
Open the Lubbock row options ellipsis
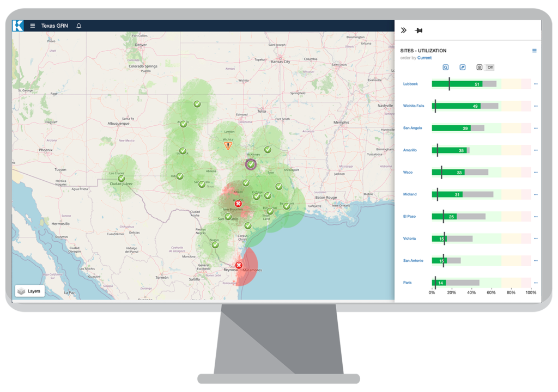coord(536,84)
